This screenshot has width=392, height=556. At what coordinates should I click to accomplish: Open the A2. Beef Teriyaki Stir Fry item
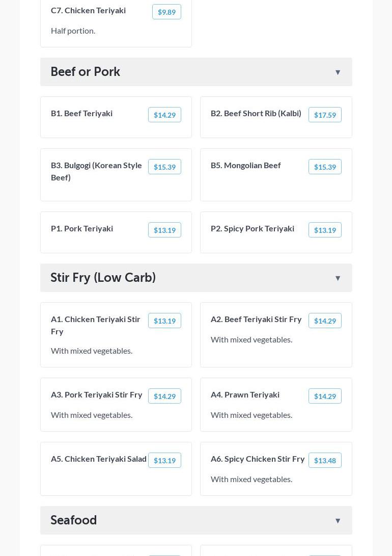click(256, 319)
